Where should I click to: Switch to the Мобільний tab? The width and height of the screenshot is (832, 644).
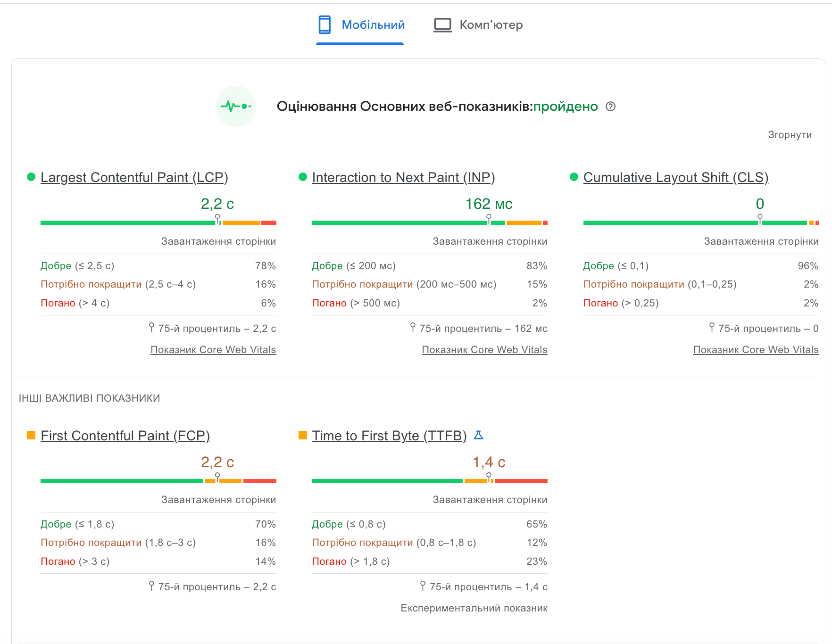[373, 25]
